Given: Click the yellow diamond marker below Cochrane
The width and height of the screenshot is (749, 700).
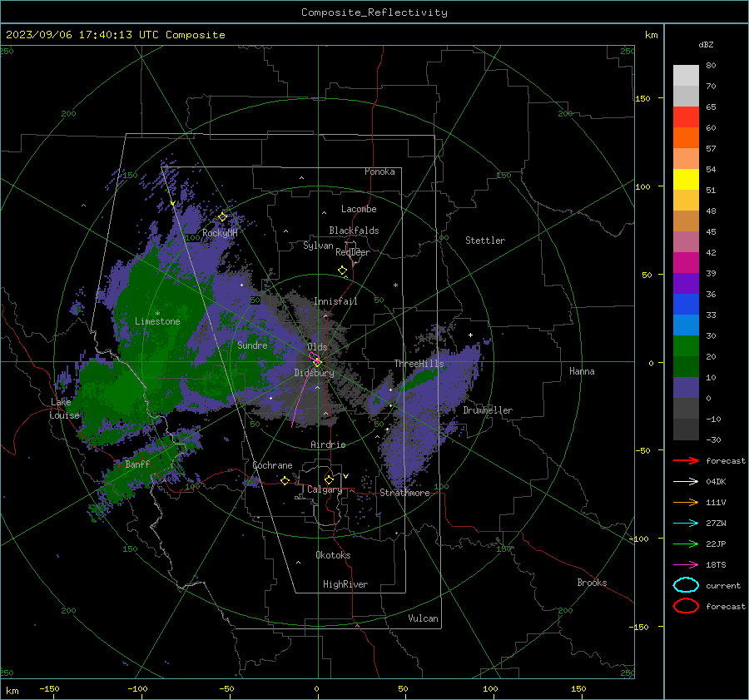Looking at the screenshot, I should click(285, 481).
